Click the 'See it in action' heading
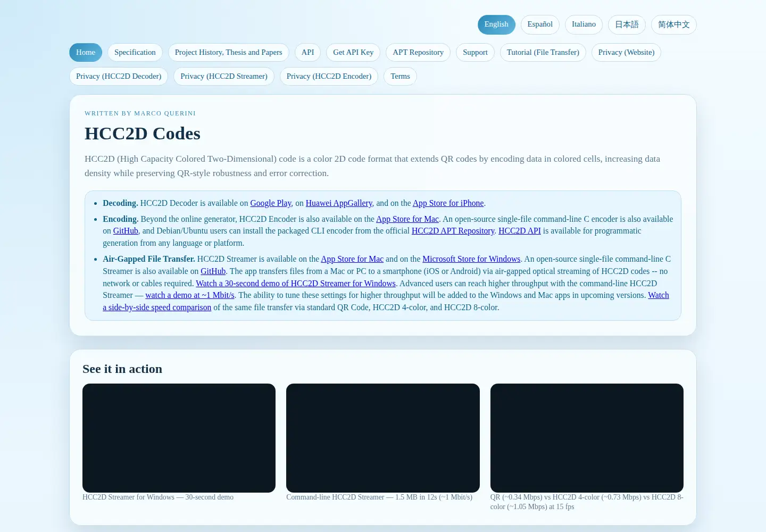The image size is (766, 532). coord(122,369)
